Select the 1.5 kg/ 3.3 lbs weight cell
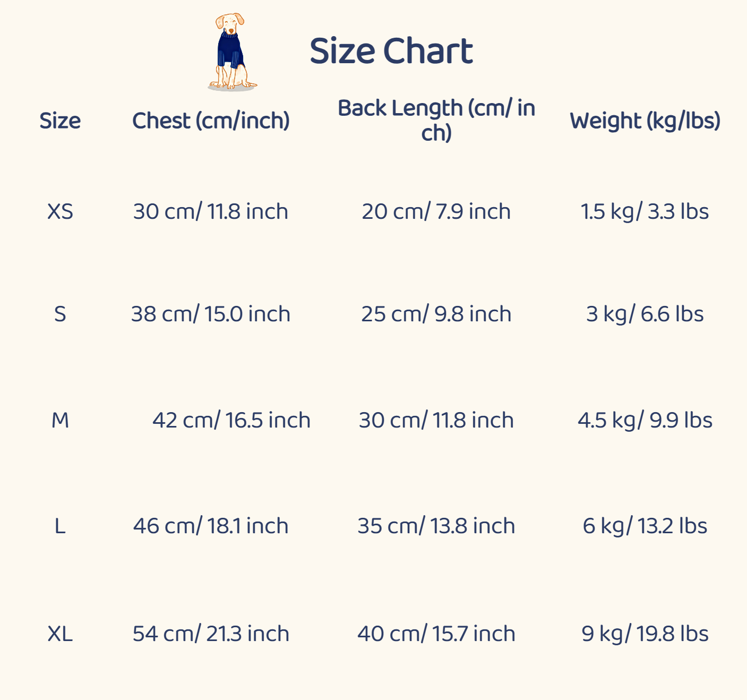Image resolution: width=747 pixels, height=700 pixels. click(x=645, y=211)
